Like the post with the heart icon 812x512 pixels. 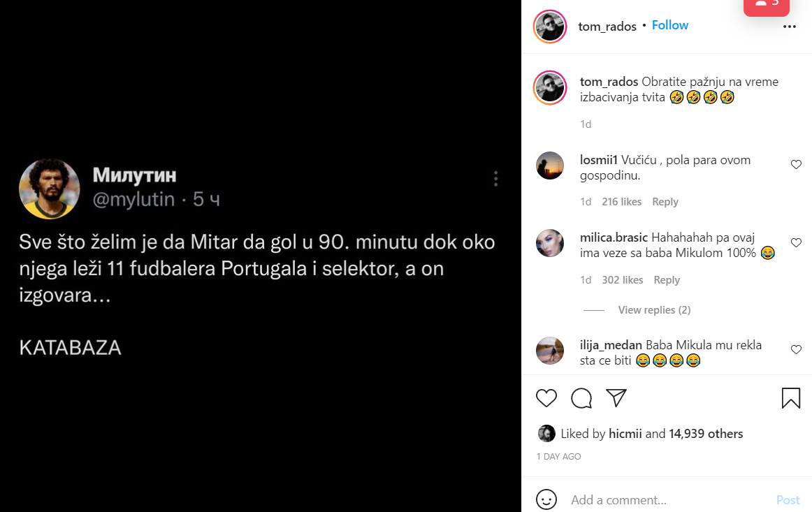546,398
